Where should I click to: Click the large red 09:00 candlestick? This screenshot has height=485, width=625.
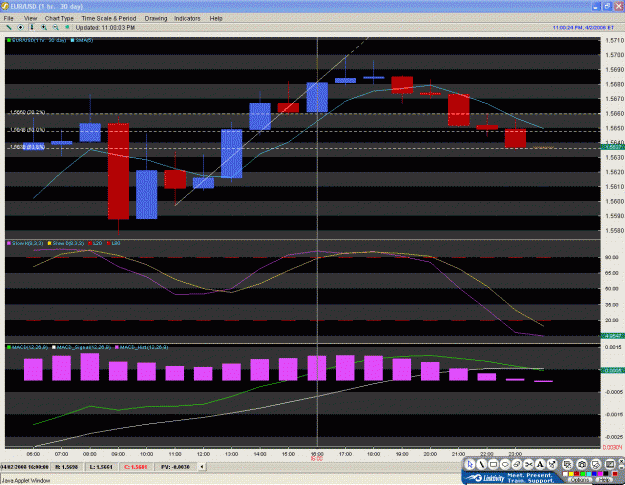(118, 171)
